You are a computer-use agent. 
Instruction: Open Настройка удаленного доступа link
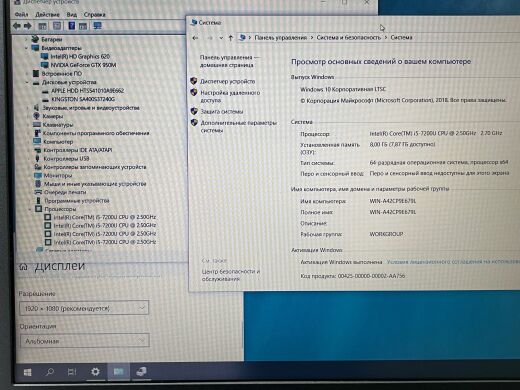(230, 96)
